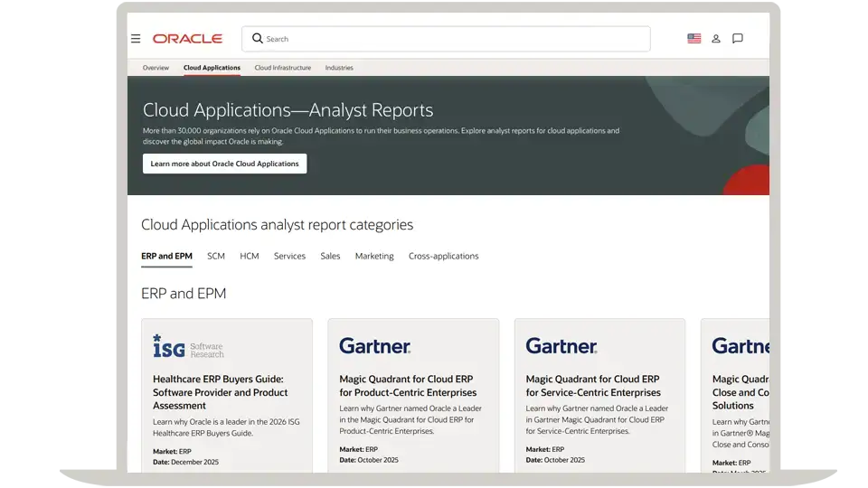Screen dimensions: 868x488
Task: Click Gartner logo on Product-Centric Enterprises card
Action: tap(374, 346)
